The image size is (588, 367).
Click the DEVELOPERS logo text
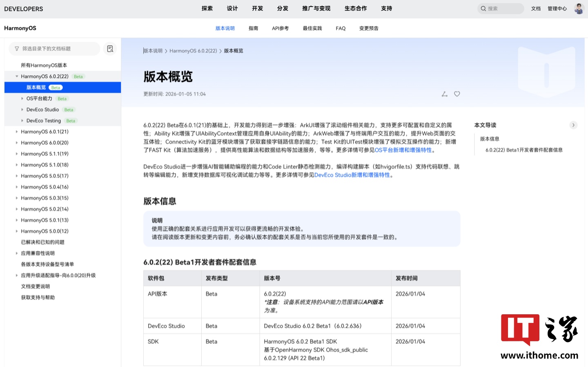pos(23,9)
